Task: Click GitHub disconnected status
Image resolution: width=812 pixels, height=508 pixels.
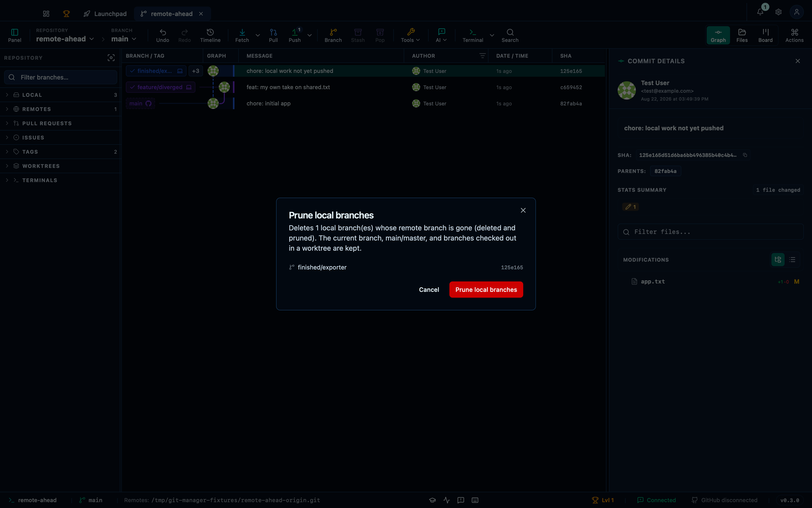Action: coord(724,500)
